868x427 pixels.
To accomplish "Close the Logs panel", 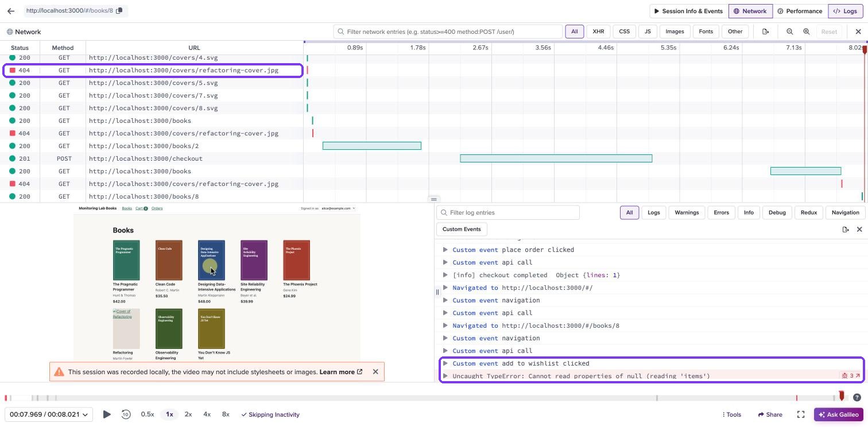I will tap(859, 229).
